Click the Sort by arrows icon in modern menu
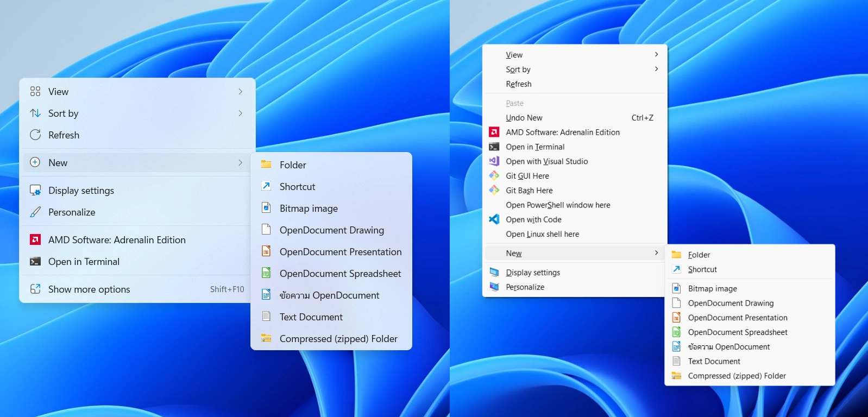Image resolution: width=868 pixels, height=417 pixels. click(35, 113)
